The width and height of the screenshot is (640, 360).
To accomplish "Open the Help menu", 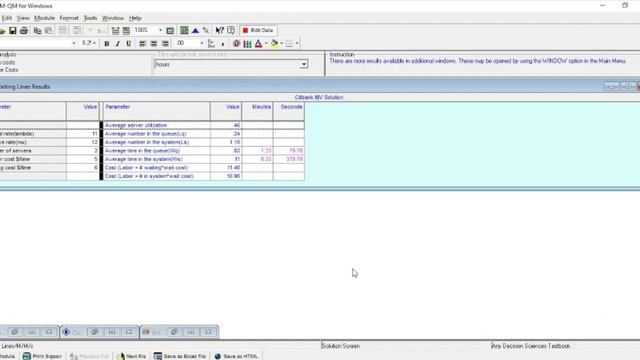I will coord(135,18).
